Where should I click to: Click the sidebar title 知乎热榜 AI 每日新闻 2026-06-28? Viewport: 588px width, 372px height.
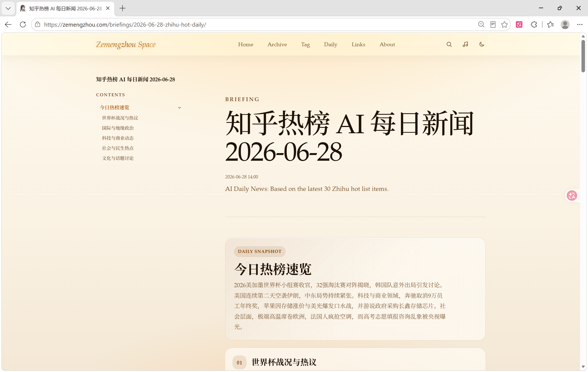coord(136,79)
